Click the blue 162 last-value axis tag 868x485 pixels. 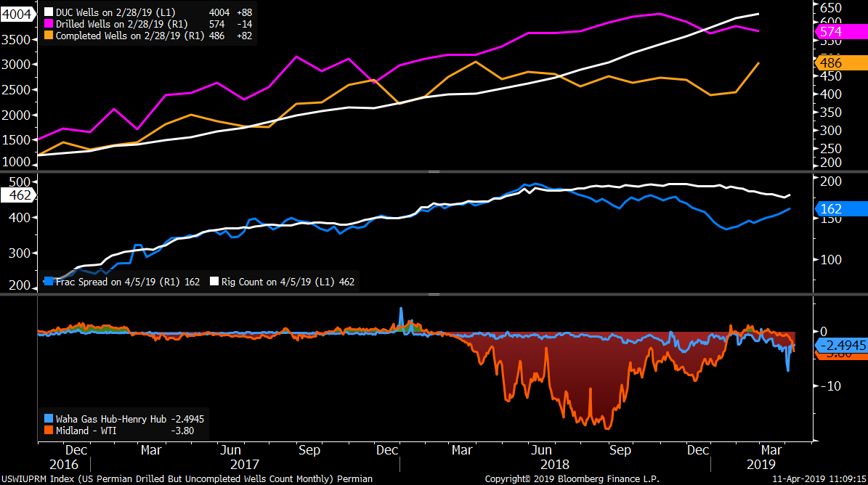coord(841,208)
